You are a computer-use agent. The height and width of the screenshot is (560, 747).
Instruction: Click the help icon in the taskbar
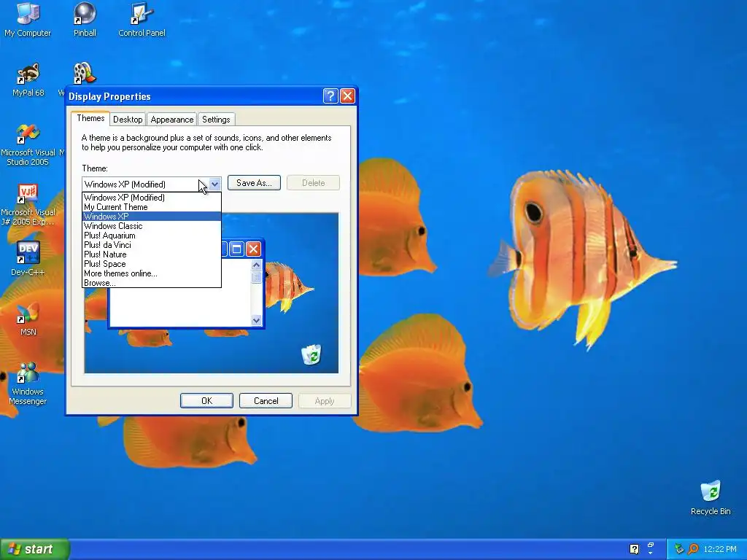tap(634, 549)
